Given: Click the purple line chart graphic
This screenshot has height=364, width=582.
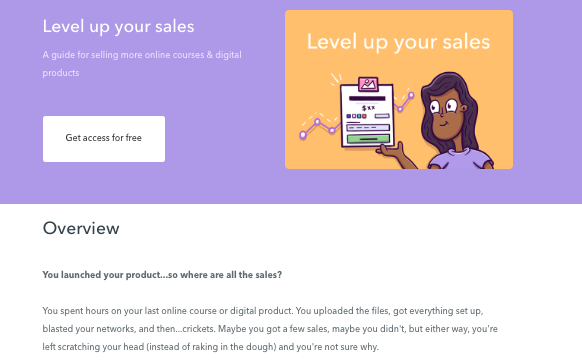Looking at the screenshot, I should [320, 127].
